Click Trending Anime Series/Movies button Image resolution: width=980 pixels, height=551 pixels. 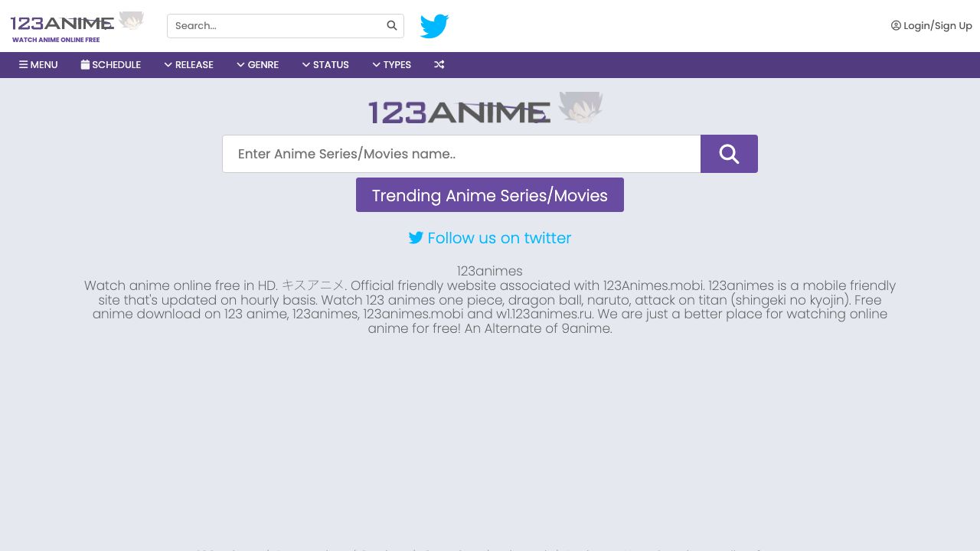point(490,195)
